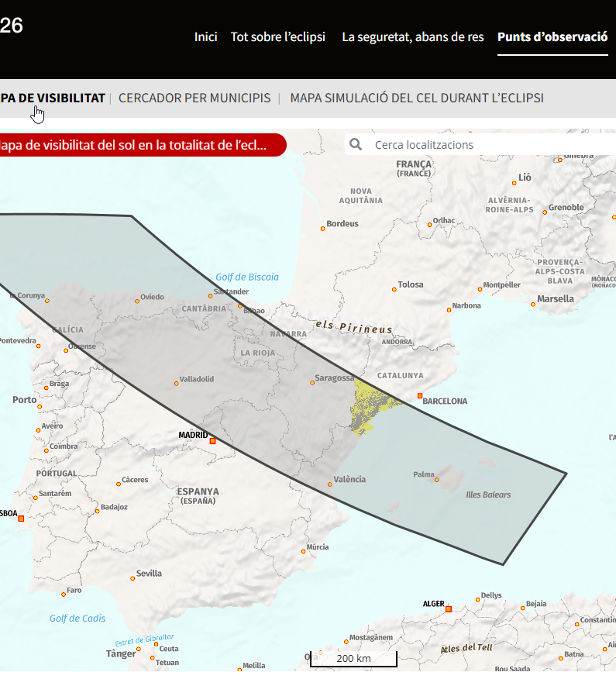
Task: Click the search magnifier icon
Action: coord(356,144)
